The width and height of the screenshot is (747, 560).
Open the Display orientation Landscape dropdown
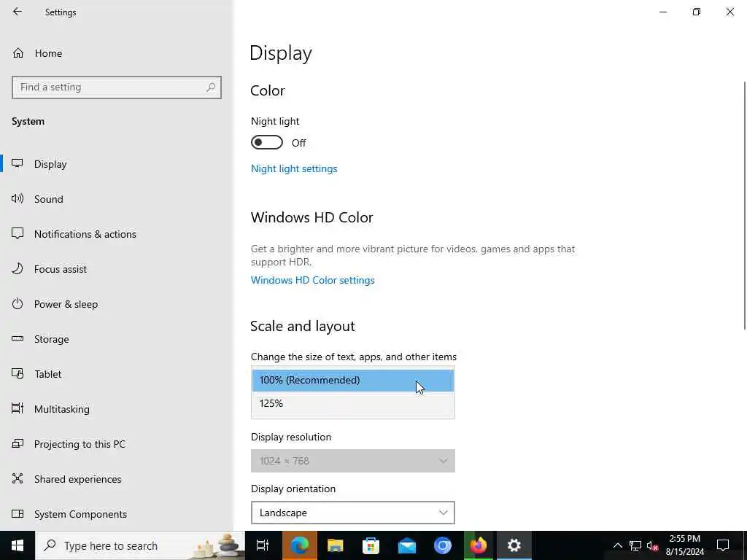click(353, 513)
